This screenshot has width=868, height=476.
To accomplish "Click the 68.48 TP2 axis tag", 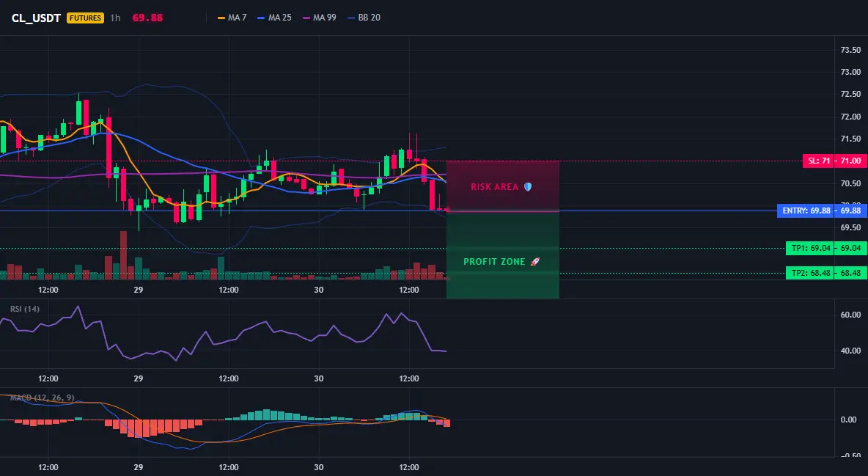I will (851, 273).
